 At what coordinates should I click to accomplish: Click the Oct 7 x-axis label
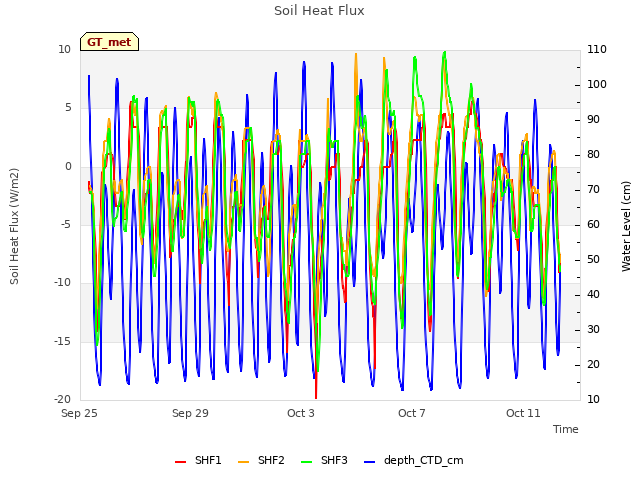click(412, 413)
